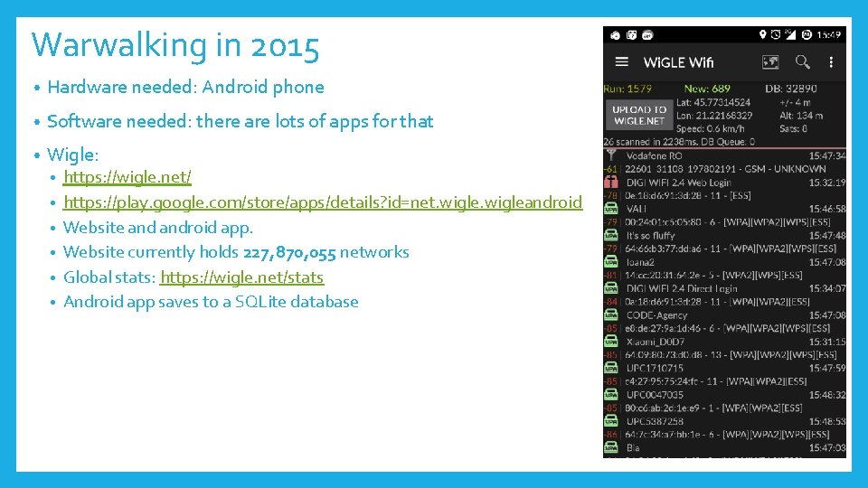Click the 22601 GSM - UNKNOWN detail line

725,169
